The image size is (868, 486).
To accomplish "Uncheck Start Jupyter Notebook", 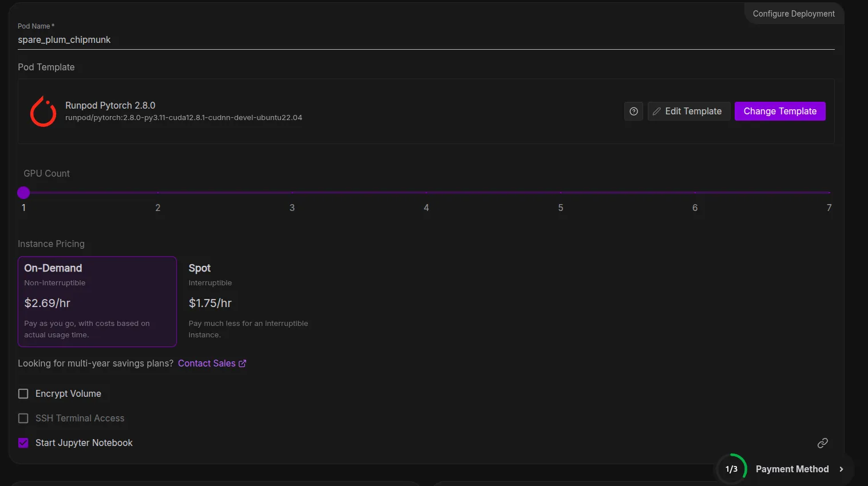I will point(23,443).
